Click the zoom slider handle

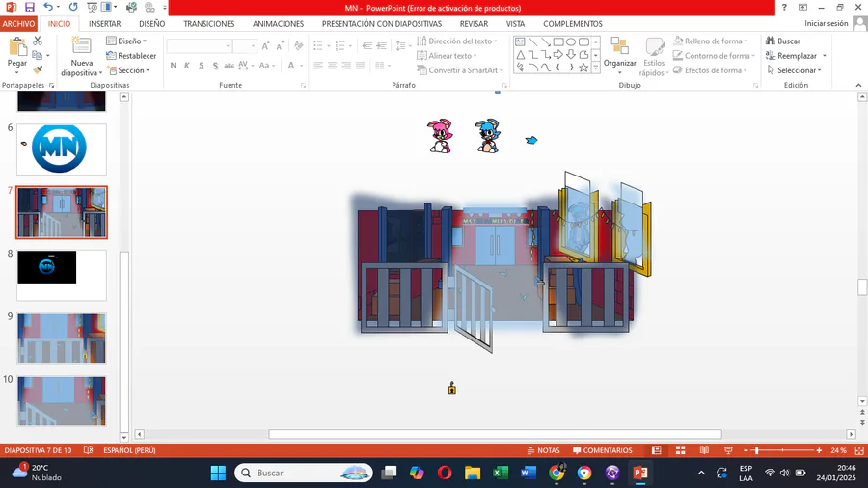[757, 450]
